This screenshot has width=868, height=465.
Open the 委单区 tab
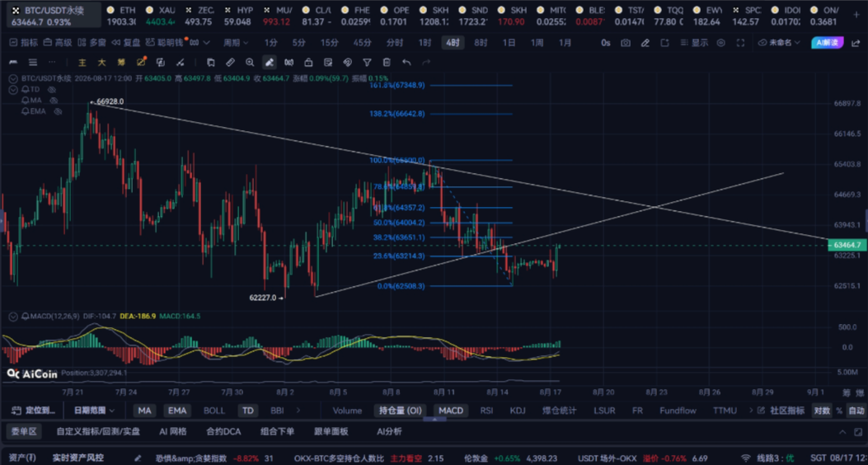(24, 431)
